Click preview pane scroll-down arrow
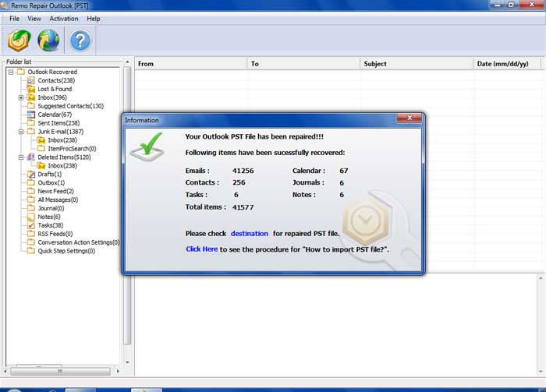This screenshot has height=392, width=546. tap(541, 372)
